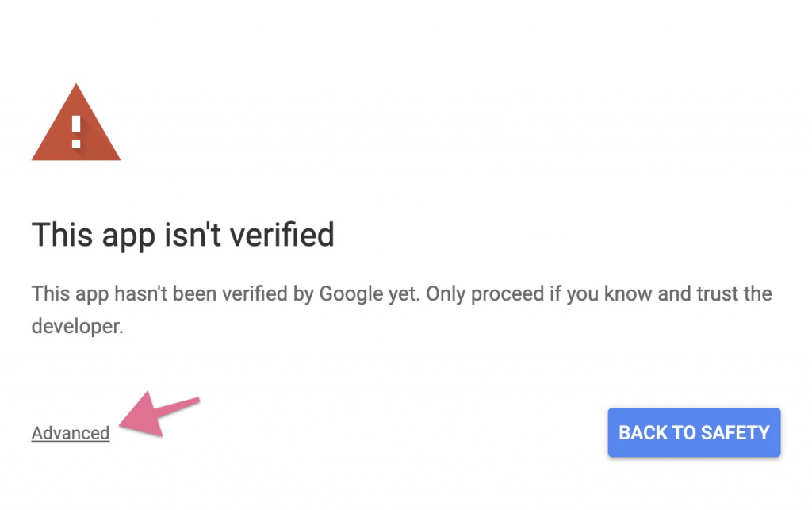
Task: Select the alert symbol above the heading
Action: tap(76, 127)
